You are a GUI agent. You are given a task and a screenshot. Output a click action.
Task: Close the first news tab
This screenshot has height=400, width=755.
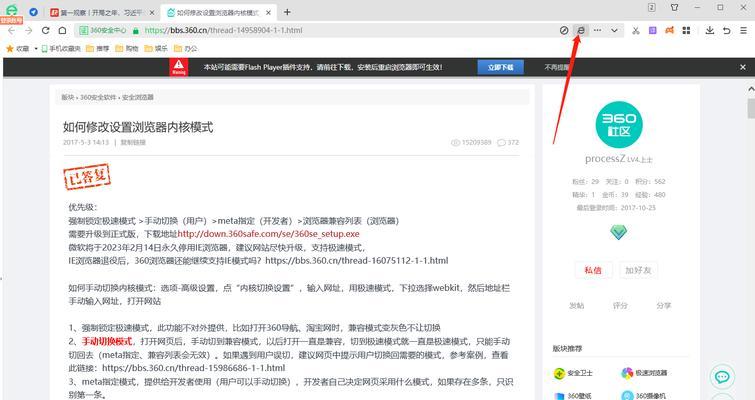(x=152, y=13)
